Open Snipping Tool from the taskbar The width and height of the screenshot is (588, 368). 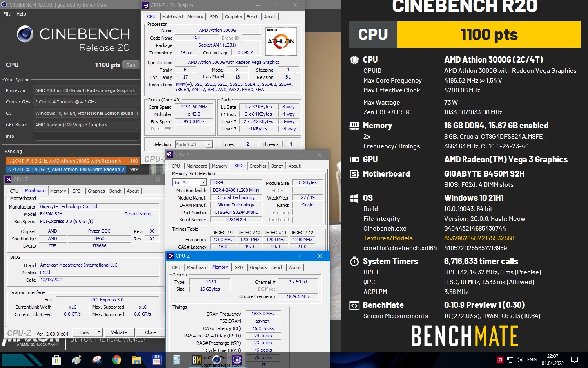tap(97, 360)
